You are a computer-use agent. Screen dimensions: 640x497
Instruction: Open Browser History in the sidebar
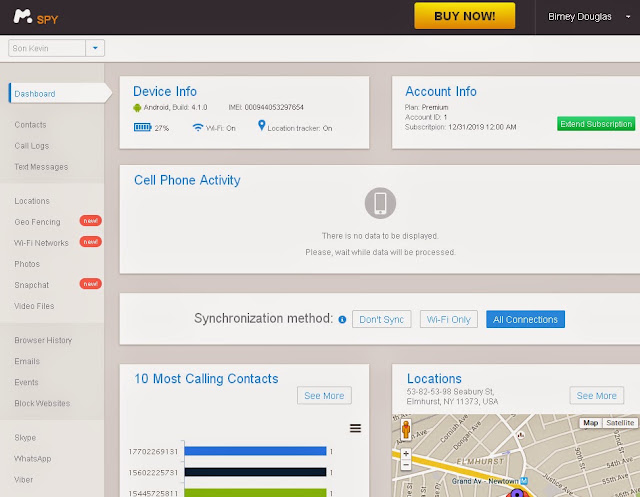click(43, 340)
